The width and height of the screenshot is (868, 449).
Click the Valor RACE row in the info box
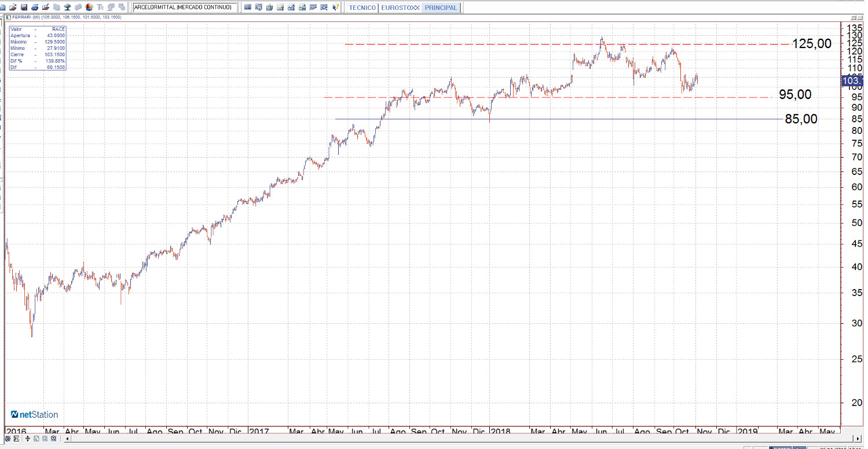point(38,29)
